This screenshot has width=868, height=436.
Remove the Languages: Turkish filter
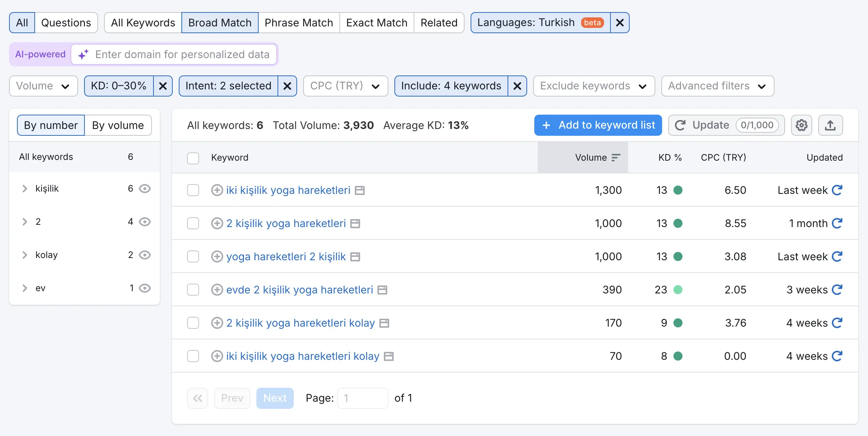[620, 23]
